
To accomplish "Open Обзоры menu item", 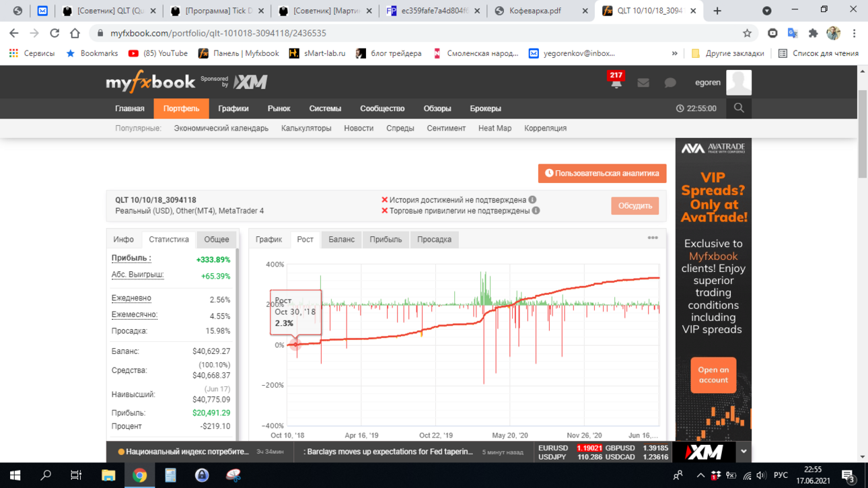I will (x=437, y=108).
